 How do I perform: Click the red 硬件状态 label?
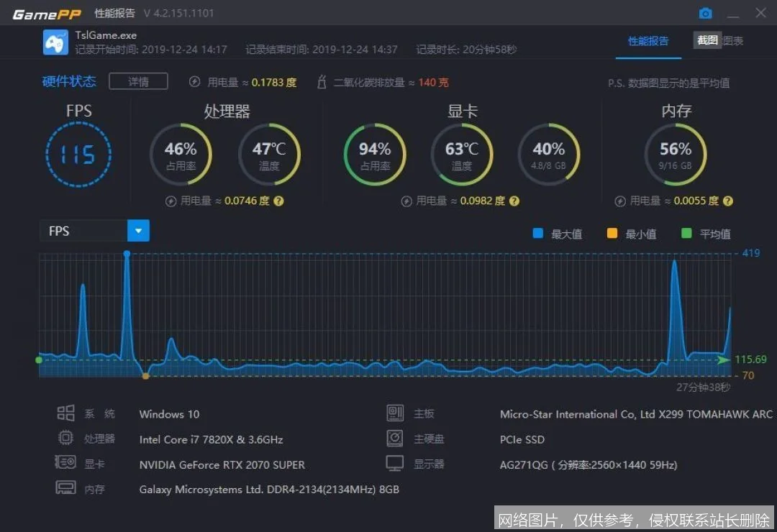tap(68, 81)
